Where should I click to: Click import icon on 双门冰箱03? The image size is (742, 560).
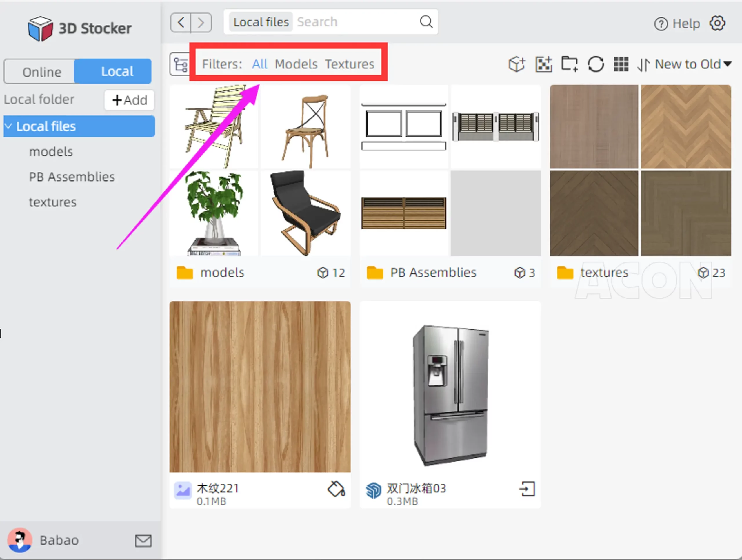527,489
